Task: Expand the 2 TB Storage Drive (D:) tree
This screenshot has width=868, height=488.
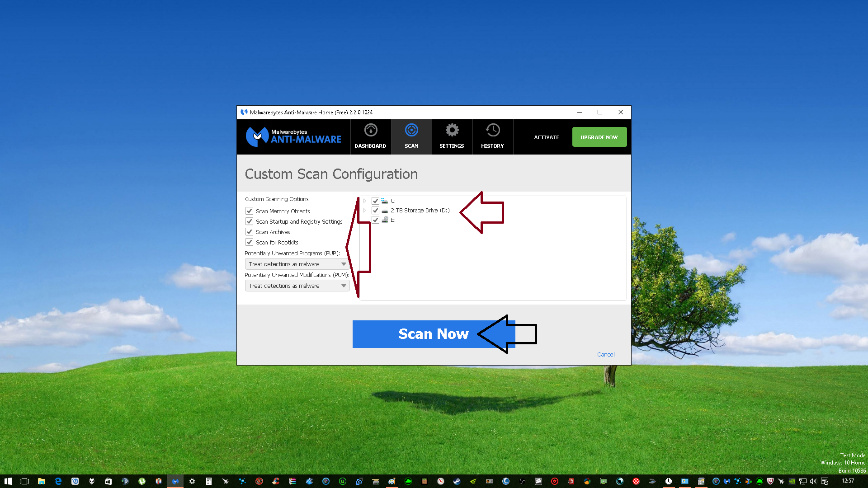Action: pyautogui.click(x=364, y=211)
